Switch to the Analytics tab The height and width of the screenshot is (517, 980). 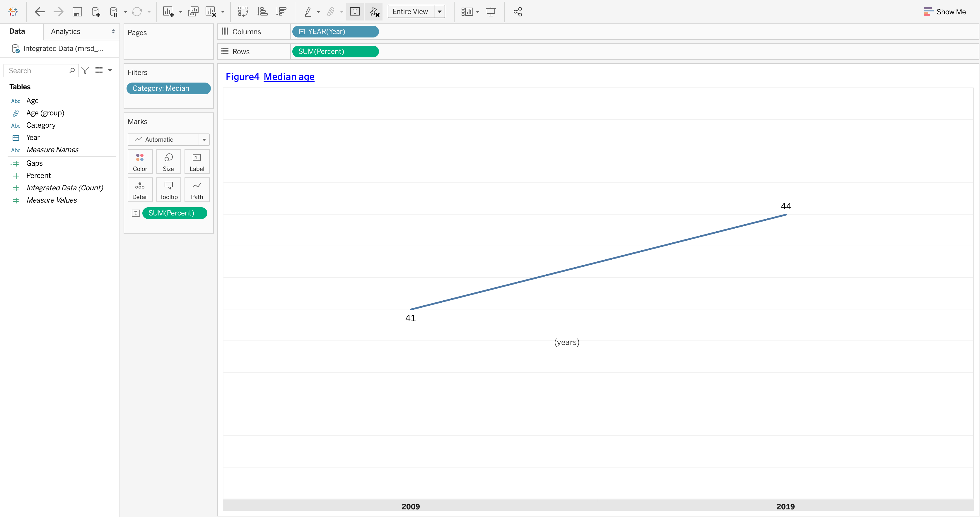[65, 32]
